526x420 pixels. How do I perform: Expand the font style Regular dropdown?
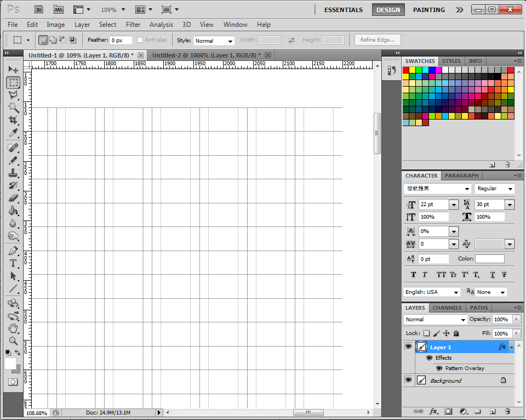tap(495, 189)
